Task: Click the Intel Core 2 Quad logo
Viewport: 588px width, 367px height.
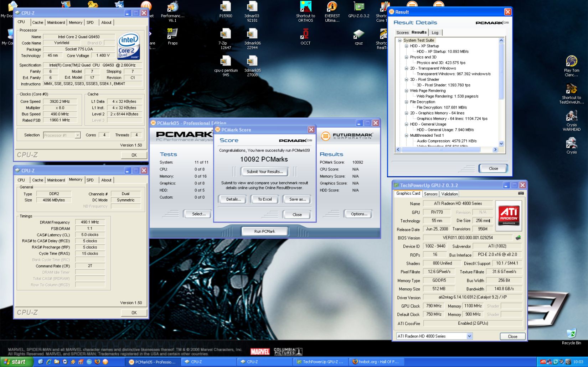Action: pos(128,47)
